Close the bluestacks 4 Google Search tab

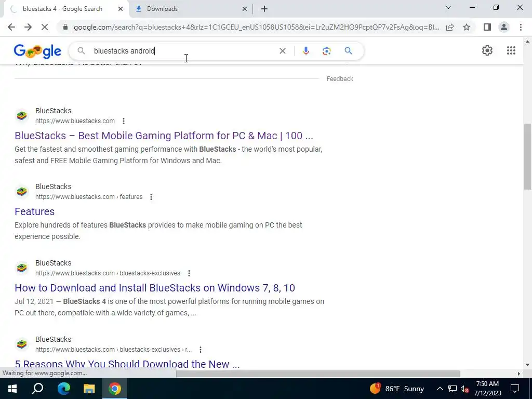121,9
